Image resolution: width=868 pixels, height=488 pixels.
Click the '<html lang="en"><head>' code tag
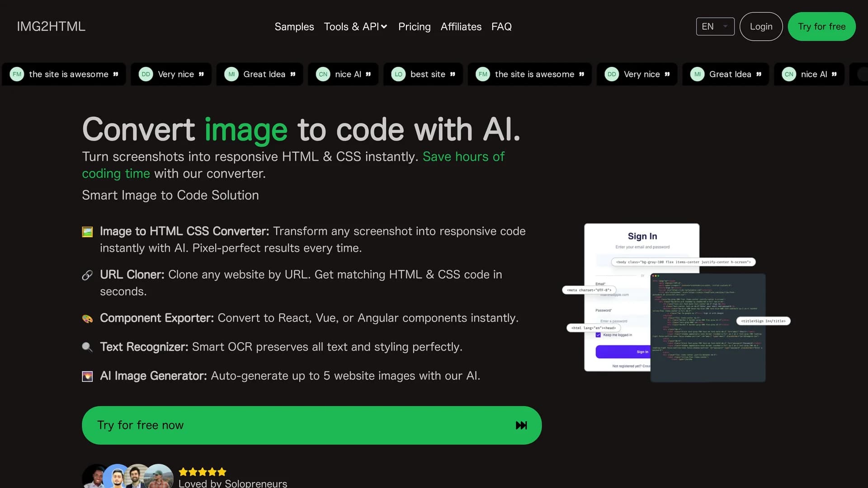594,328
